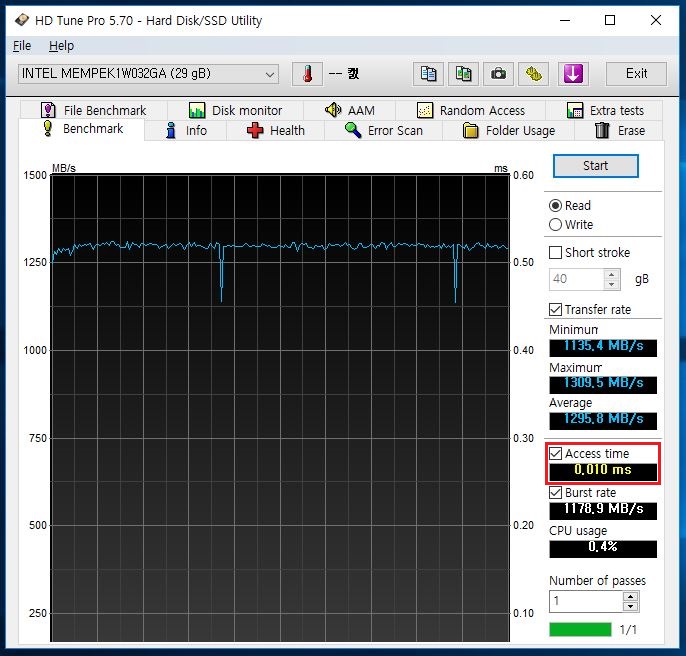The height and width of the screenshot is (656, 686).
Task: Switch to the Info tab
Action: pyautogui.click(x=186, y=130)
